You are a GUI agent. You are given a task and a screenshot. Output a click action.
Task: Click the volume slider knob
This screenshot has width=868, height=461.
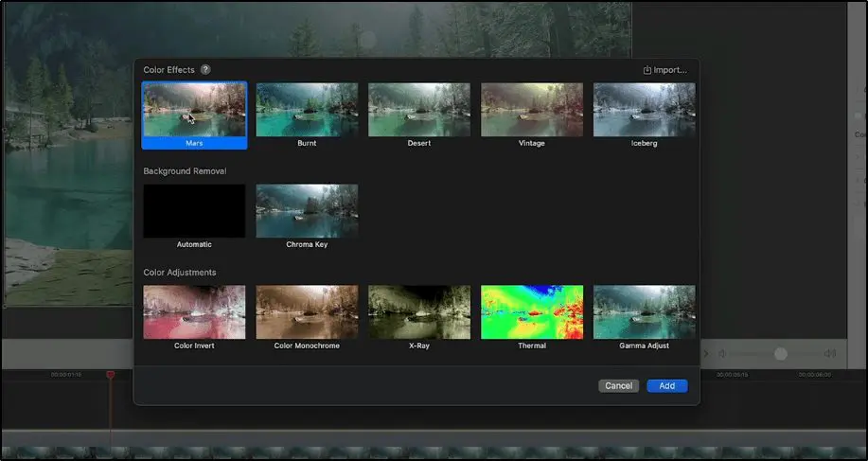(781, 354)
